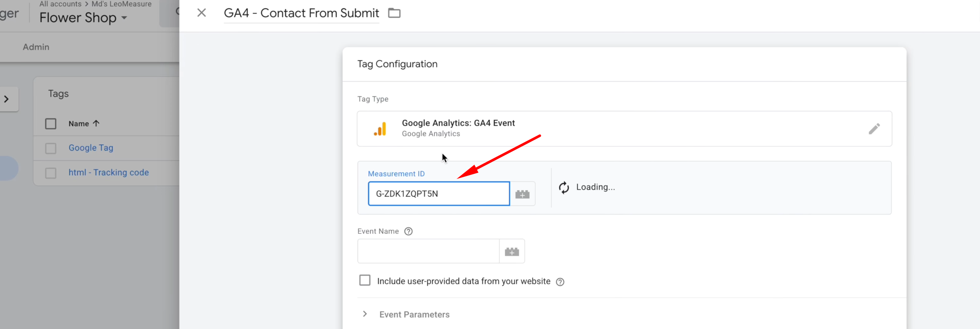Click the folder icon beside tag name
980x329 pixels.
click(x=394, y=13)
